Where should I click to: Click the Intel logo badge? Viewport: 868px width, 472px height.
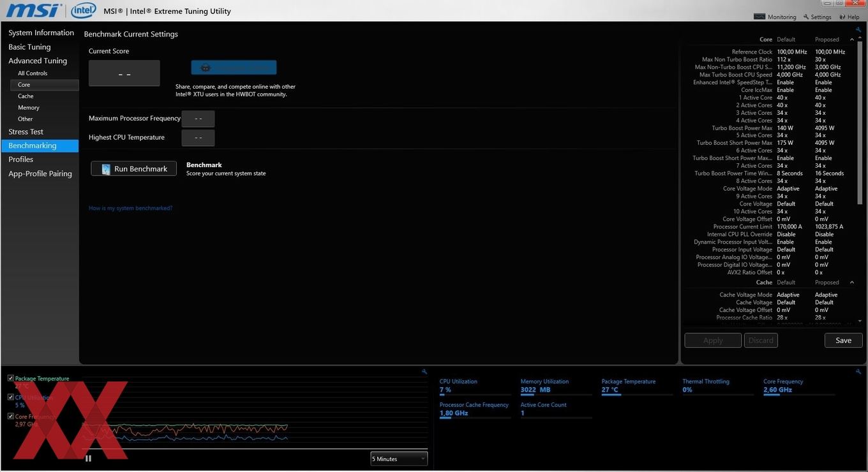tap(83, 10)
